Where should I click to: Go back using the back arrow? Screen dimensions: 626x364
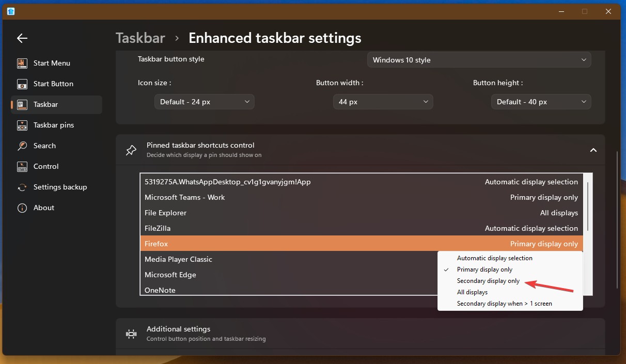(22, 38)
